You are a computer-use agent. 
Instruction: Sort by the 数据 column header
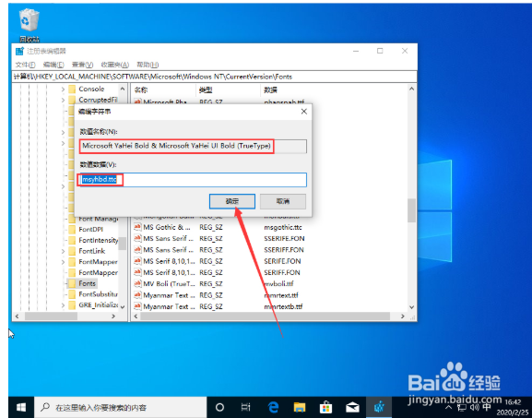(x=333, y=90)
